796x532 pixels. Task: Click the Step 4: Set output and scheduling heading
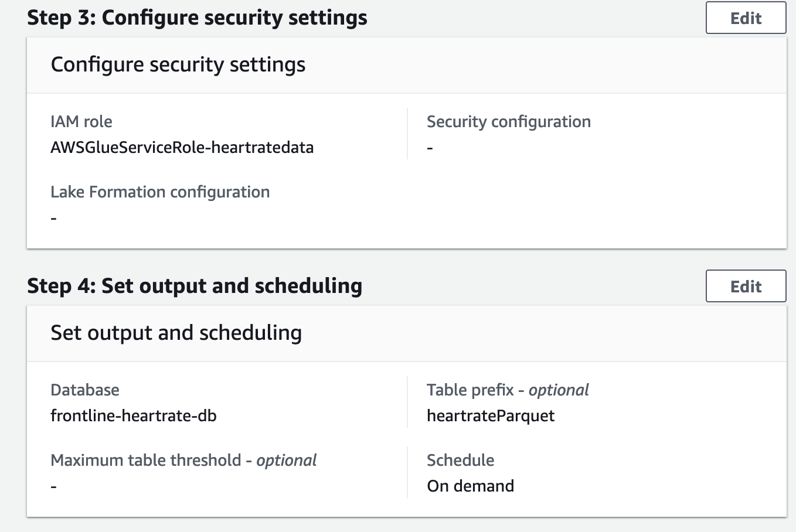[195, 286]
